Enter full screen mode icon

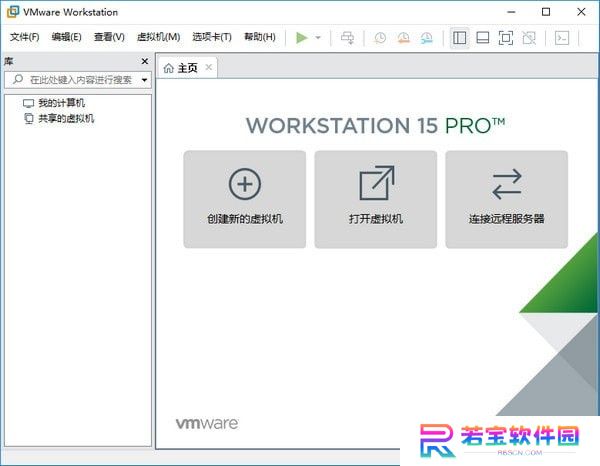pyautogui.click(x=505, y=37)
